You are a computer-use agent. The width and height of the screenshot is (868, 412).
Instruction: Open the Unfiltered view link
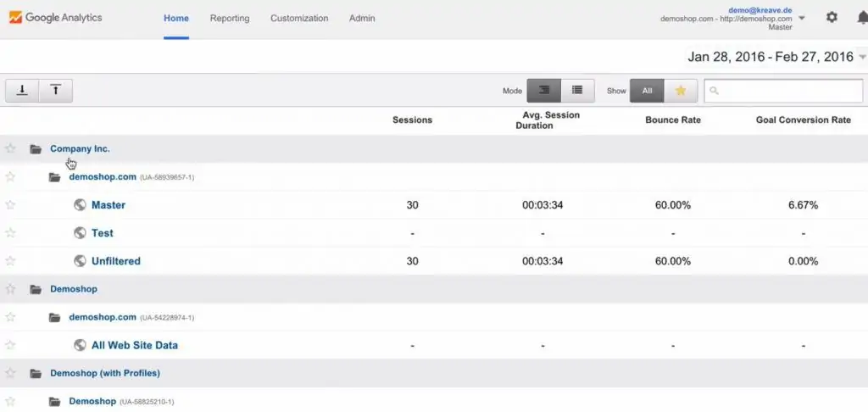(x=115, y=261)
